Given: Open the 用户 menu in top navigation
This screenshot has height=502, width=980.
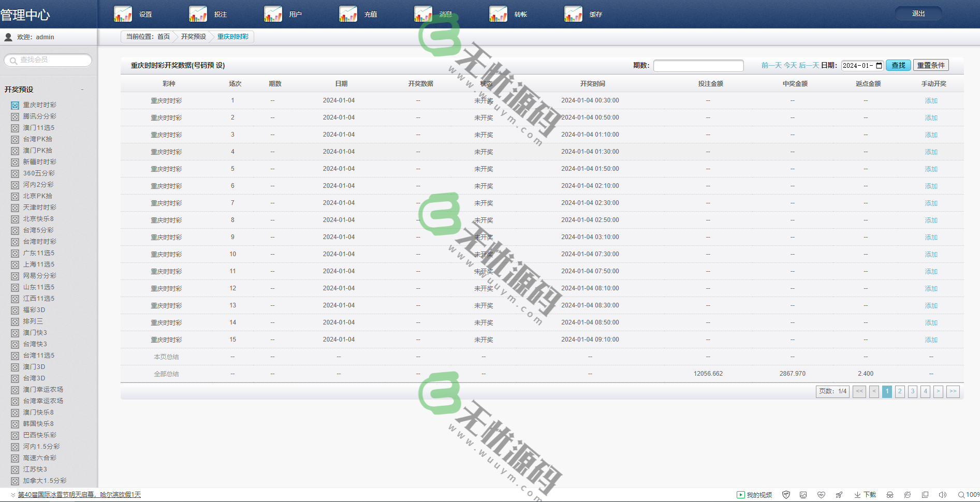Looking at the screenshot, I should click(295, 14).
